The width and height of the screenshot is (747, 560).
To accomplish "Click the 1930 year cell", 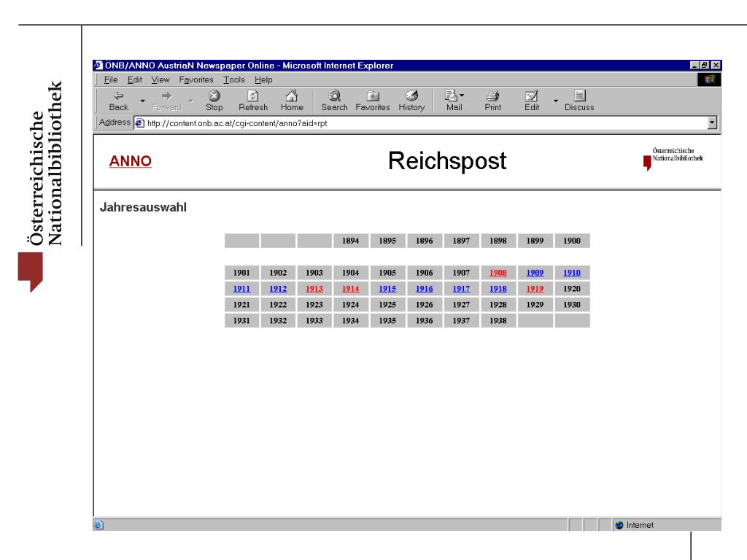I will click(x=572, y=305).
